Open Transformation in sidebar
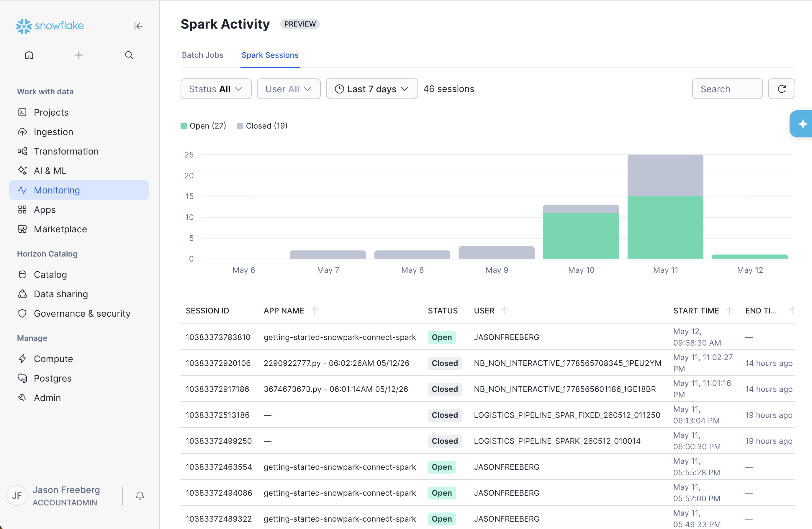Screen dimensions: 812x529 tap(79, 151)
